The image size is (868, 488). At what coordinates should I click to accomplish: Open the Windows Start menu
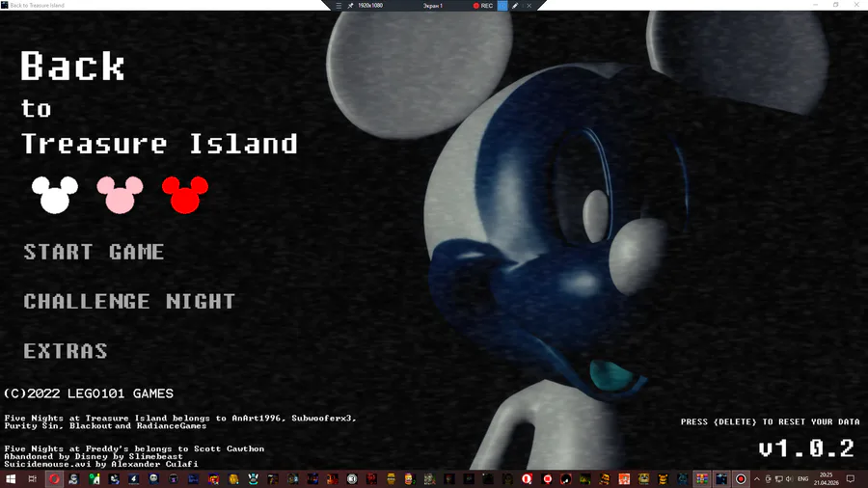tap(11, 479)
